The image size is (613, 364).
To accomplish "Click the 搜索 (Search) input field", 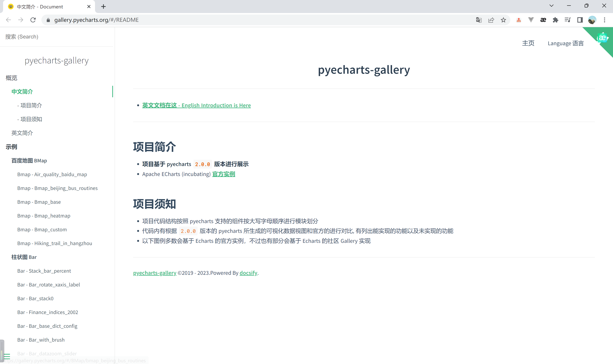I will [x=57, y=37].
